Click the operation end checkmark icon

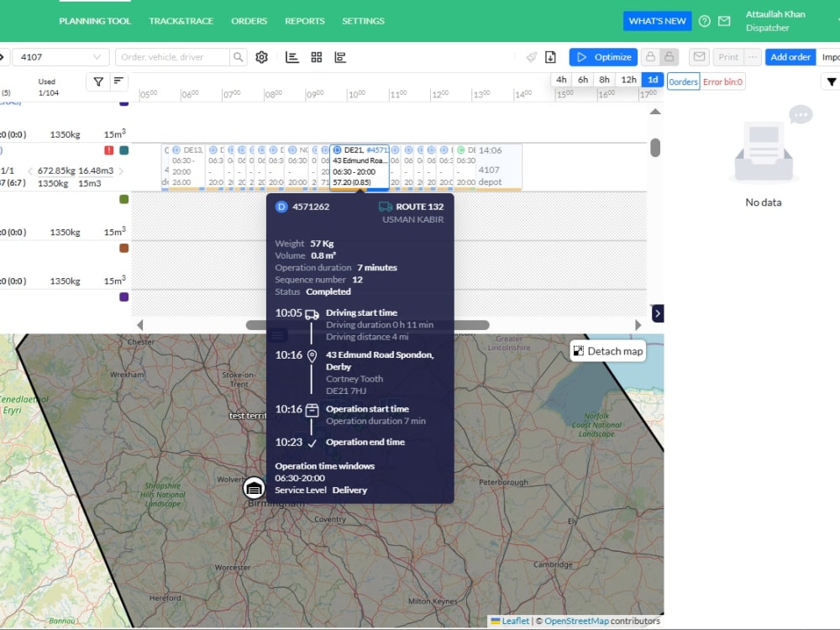tap(312, 443)
